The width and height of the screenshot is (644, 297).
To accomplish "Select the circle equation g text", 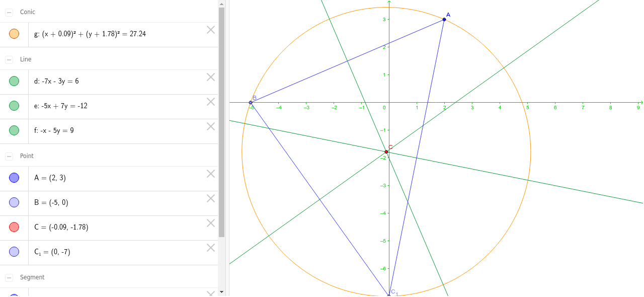I will pos(90,34).
